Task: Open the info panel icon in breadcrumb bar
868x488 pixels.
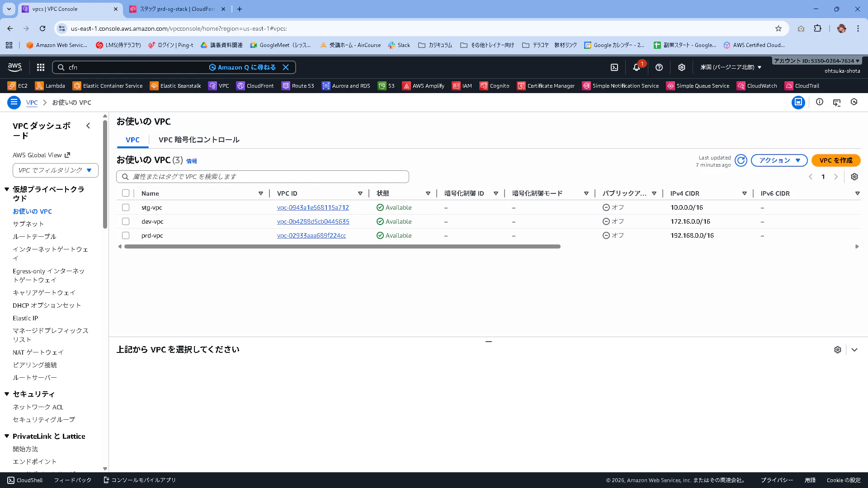Action: click(820, 102)
